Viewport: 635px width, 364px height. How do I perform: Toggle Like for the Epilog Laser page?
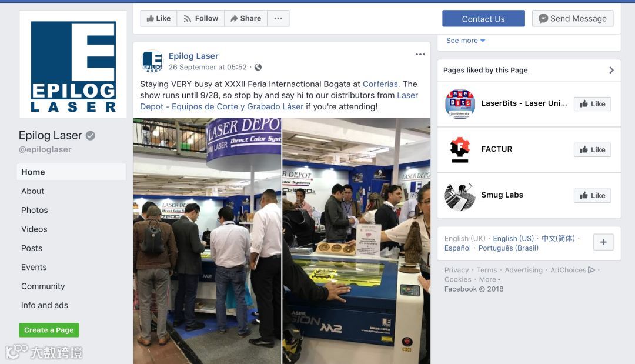[159, 19]
